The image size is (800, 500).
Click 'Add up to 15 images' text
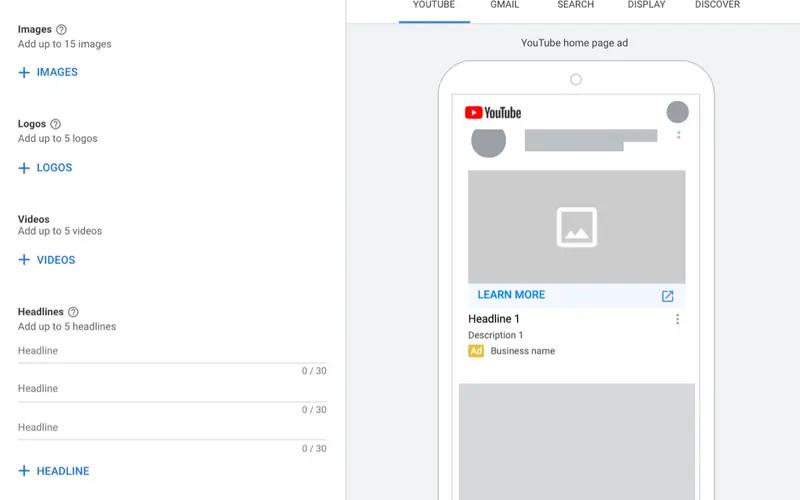point(64,44)
